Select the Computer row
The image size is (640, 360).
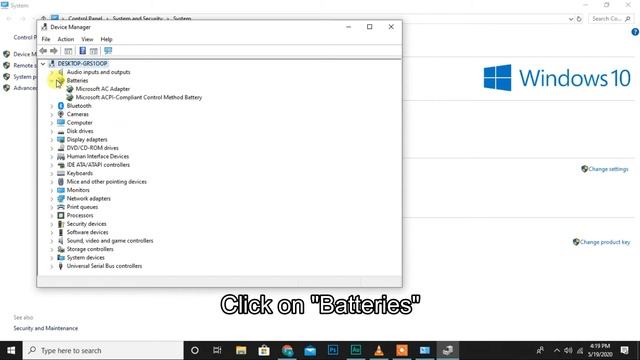[80, 122]
